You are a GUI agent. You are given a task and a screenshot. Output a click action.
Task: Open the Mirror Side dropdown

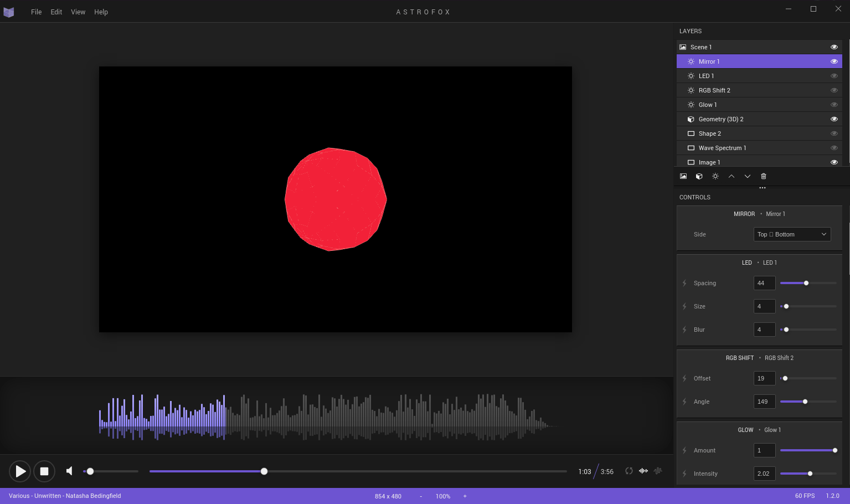(792, 234)
